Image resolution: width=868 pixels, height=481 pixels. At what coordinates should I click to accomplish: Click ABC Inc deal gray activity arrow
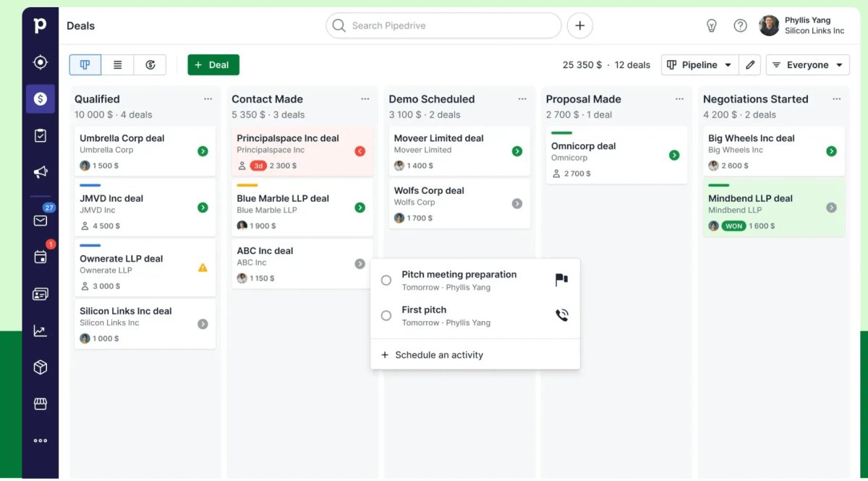(x=360, y=264)
